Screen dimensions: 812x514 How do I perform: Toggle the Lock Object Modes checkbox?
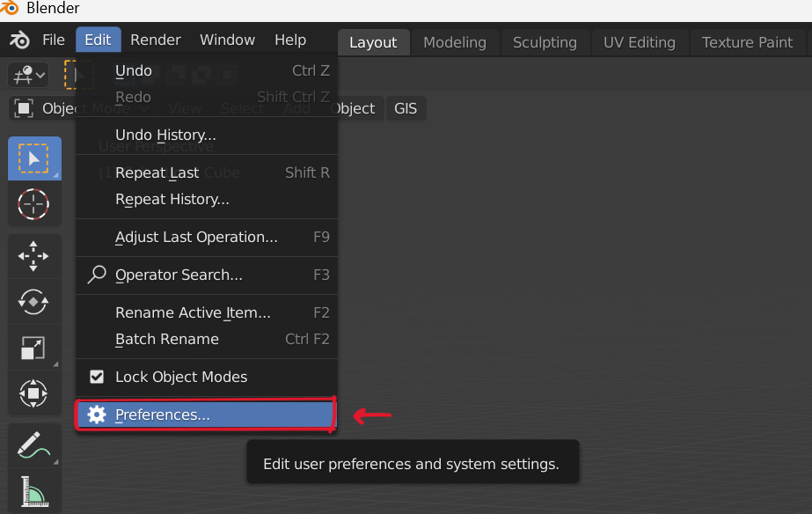pyautogui.click(x=97, y=377)
